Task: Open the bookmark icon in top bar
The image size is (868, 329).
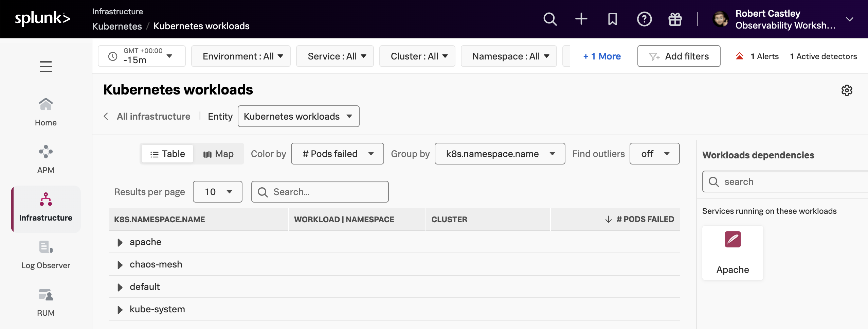Action: click(612, 19)
